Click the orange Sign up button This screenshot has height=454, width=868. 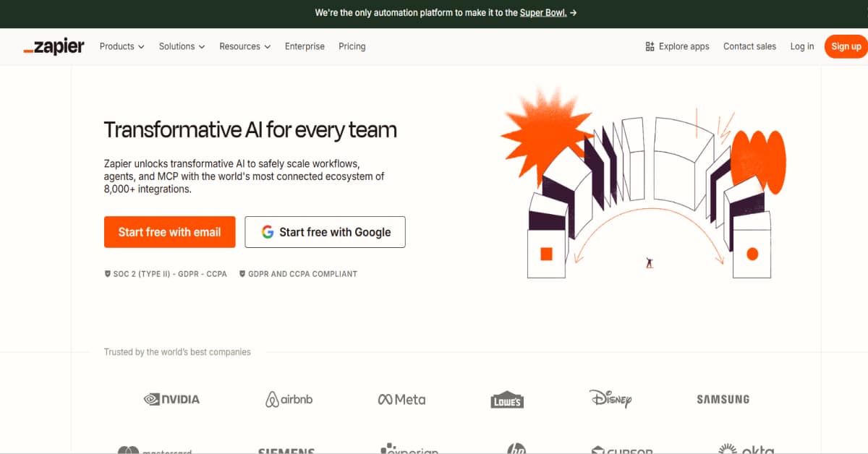click(846, 46)
